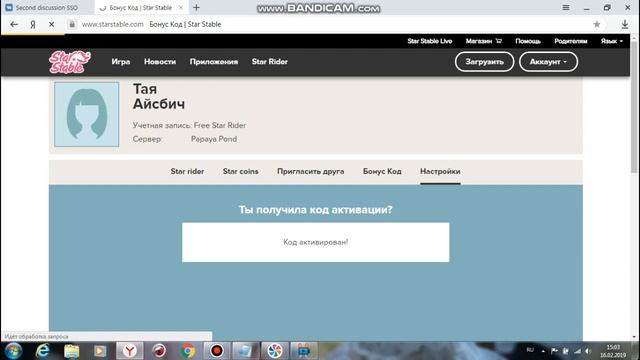Switch to the Star rider account tab
The image size is (640, 360).
click(187, 171)
